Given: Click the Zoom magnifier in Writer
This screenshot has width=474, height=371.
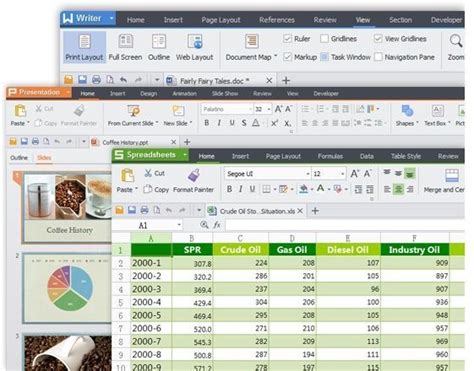Looking at the screenshot, I should click(455, 41).
